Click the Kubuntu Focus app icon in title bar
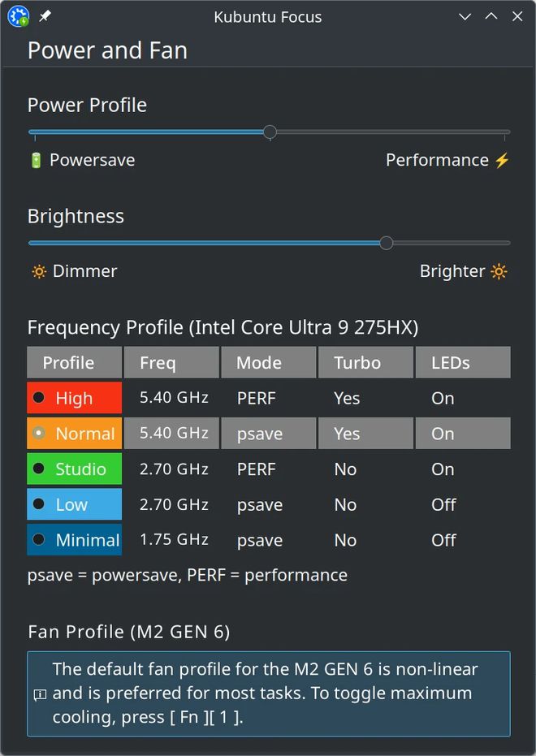The image size is (536, 756). 18,16
